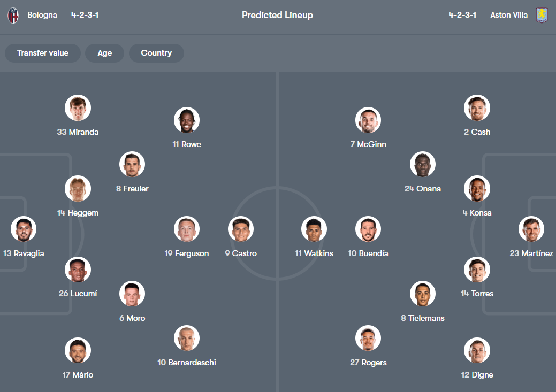Screen dimensions: 556x392
Task: Select the 8 Tielemans name label
Action: [x=423, y=318]
